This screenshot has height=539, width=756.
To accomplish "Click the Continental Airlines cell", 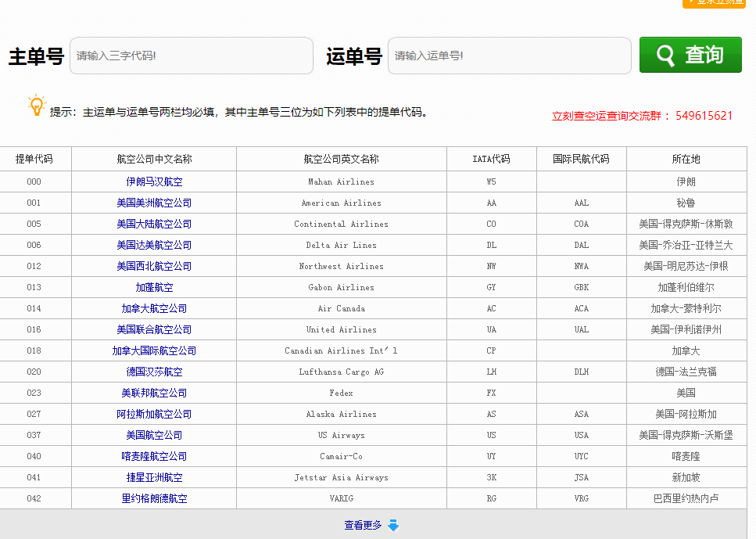I will (342, 225).
